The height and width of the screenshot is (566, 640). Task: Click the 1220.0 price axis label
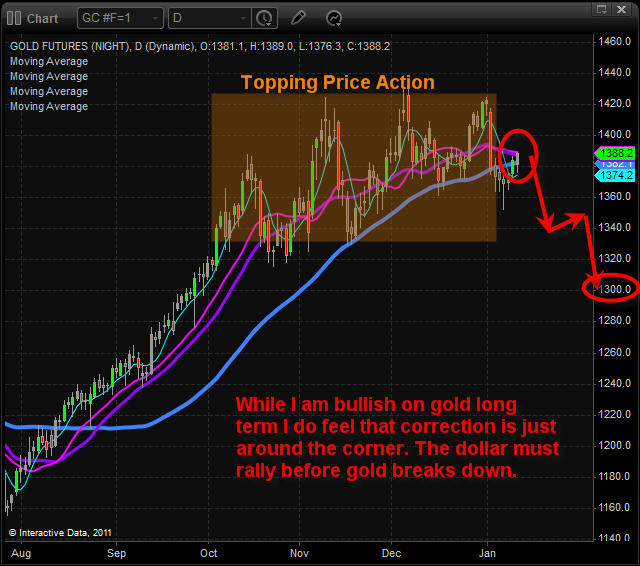click(x=615, y=414)
